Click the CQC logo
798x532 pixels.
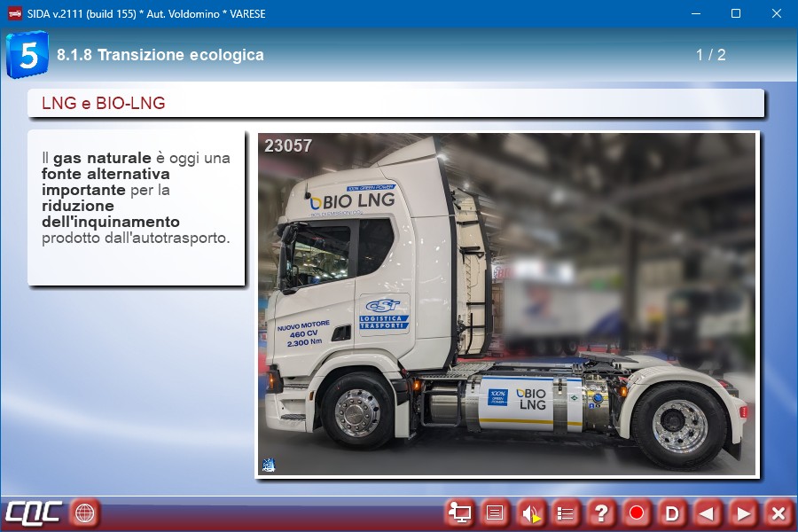pos(34,512)
